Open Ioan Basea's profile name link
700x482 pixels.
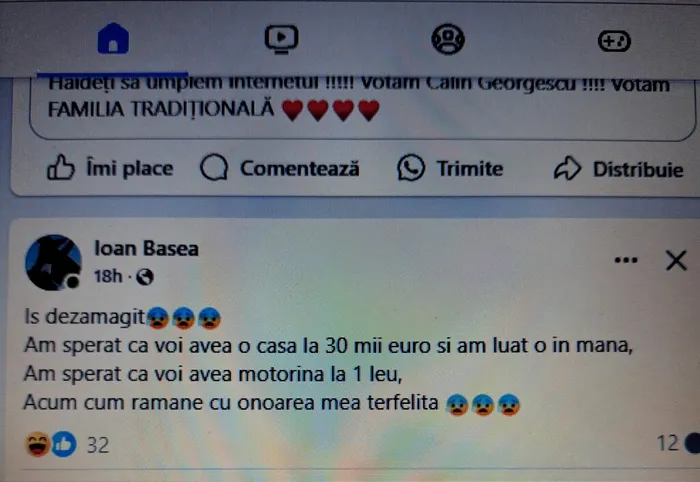click(146, 248)
